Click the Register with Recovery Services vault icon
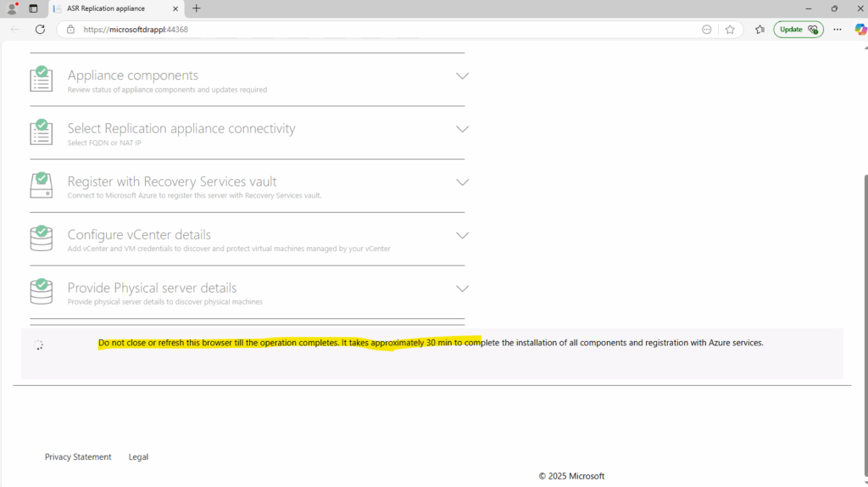The image size is (868, 487). tap(42, 185)
